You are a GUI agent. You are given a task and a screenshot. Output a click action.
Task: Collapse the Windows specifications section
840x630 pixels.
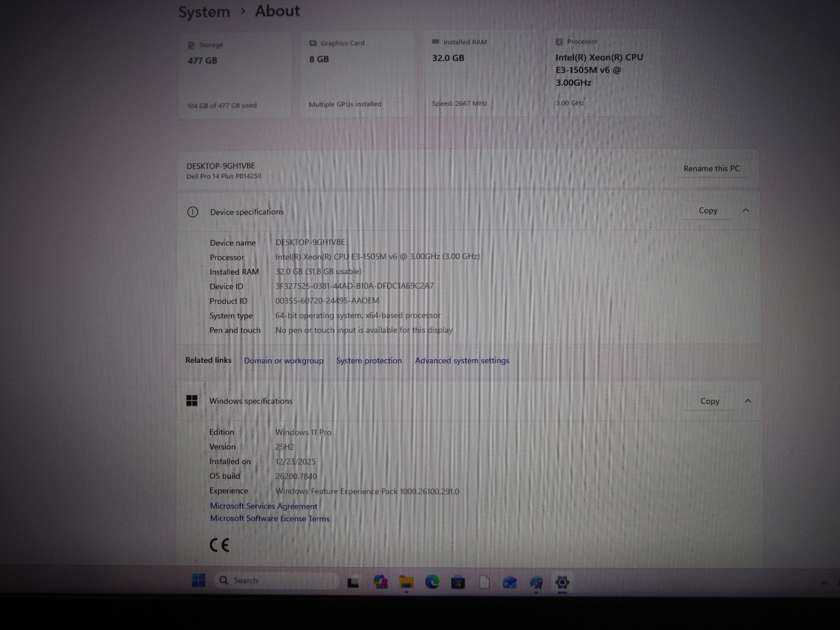[748, 401]
